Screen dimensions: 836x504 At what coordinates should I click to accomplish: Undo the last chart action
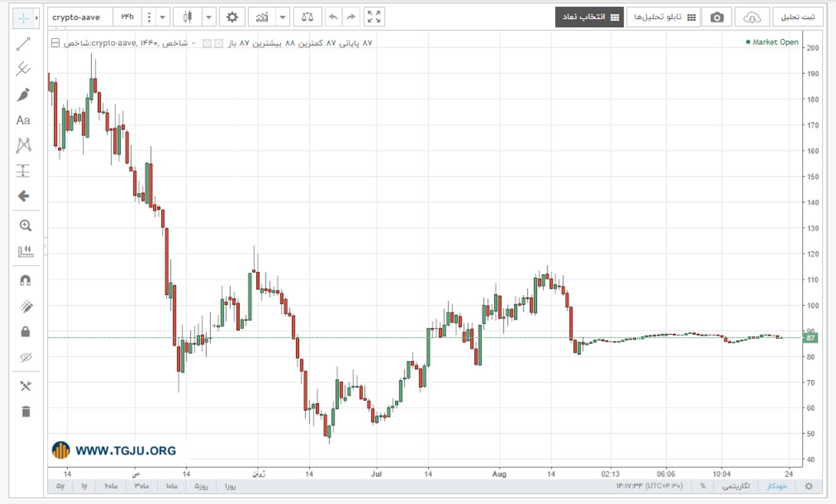pyautogui.click(x=333, y=17)
